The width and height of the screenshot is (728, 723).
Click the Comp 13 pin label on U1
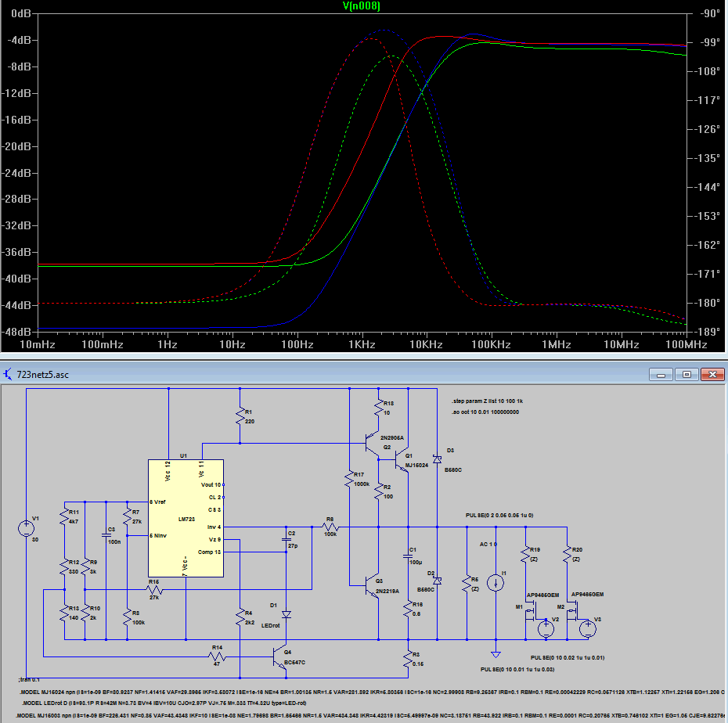pyautogui.click(x=209, y=552)
